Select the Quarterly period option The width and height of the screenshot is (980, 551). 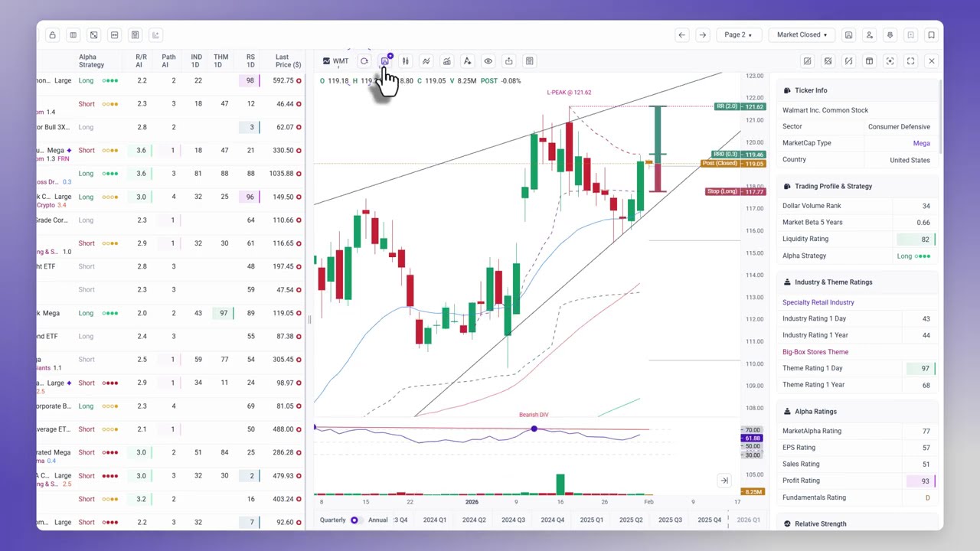tap(333, 520)
